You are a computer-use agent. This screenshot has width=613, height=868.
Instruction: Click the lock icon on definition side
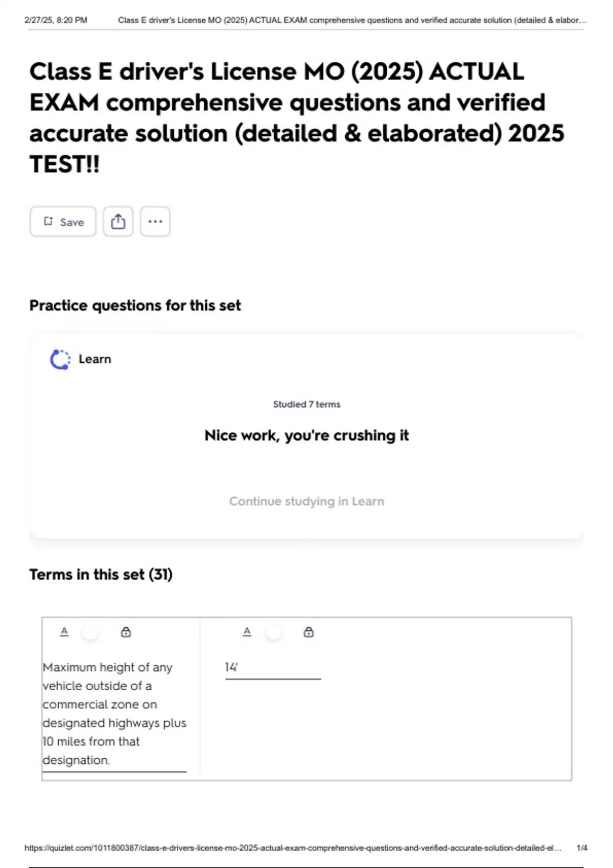309,632
